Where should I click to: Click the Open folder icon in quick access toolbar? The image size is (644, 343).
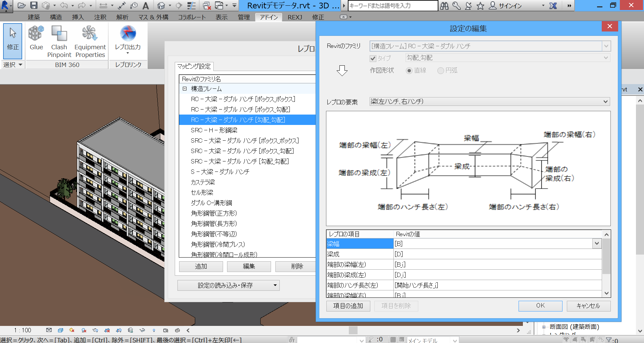(x=22, y=5)
